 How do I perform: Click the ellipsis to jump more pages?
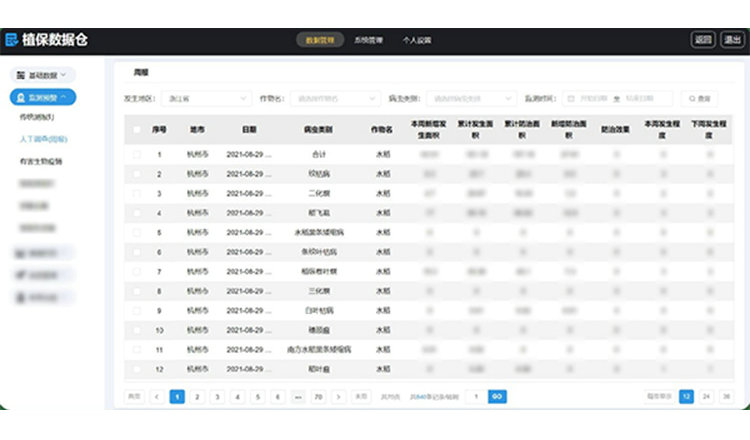(298, 396)
